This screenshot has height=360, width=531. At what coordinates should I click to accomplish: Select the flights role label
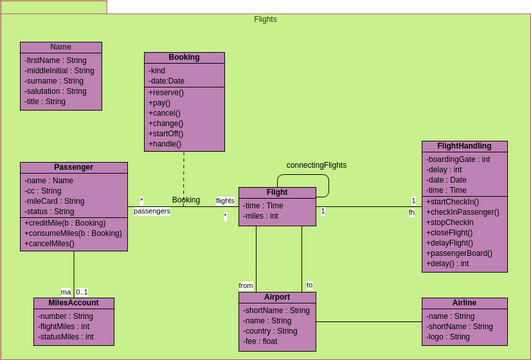click(225, 201)
